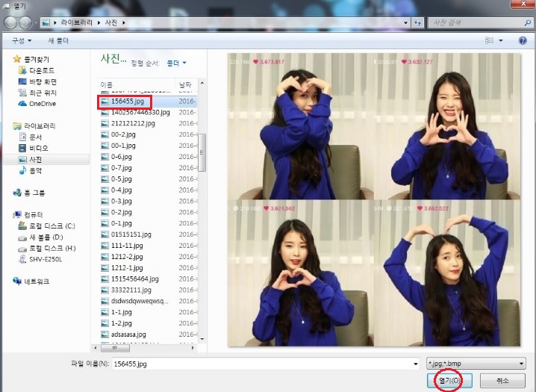Click 이름 column header
The image size is (536, 392).
(137, 84)
